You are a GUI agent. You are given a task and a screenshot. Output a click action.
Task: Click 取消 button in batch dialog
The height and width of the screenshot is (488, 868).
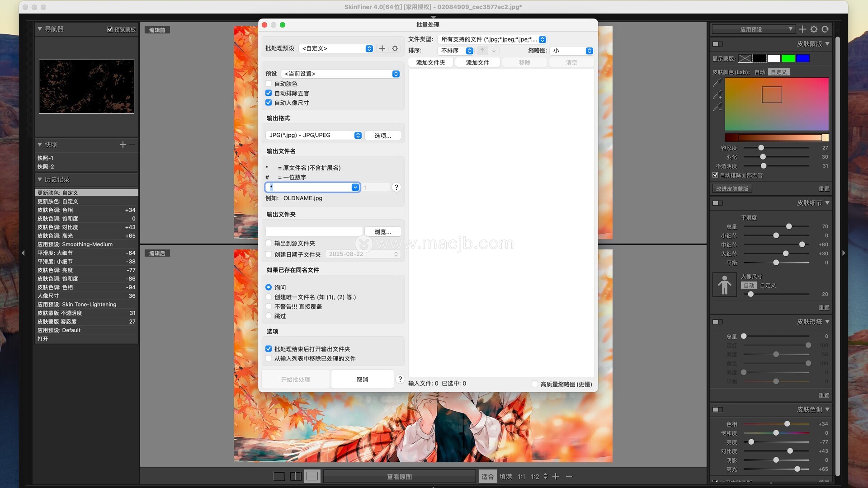pos(362,380)
